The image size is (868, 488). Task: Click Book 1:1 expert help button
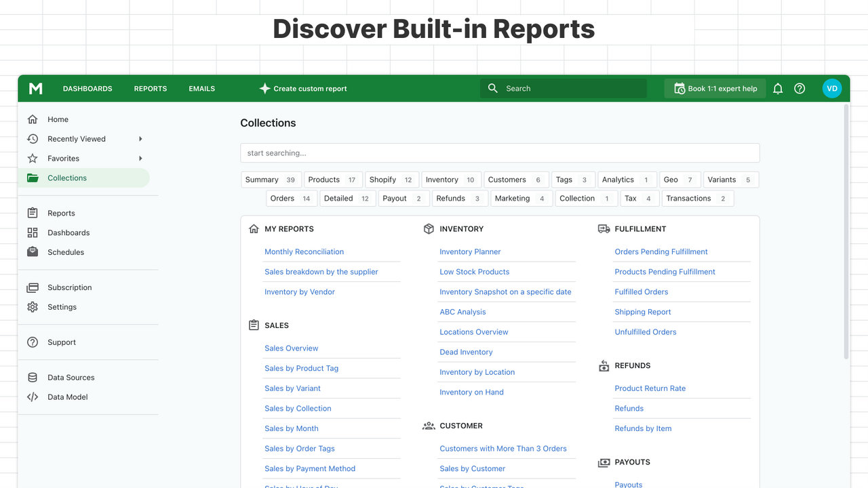[x=715, y=88]
